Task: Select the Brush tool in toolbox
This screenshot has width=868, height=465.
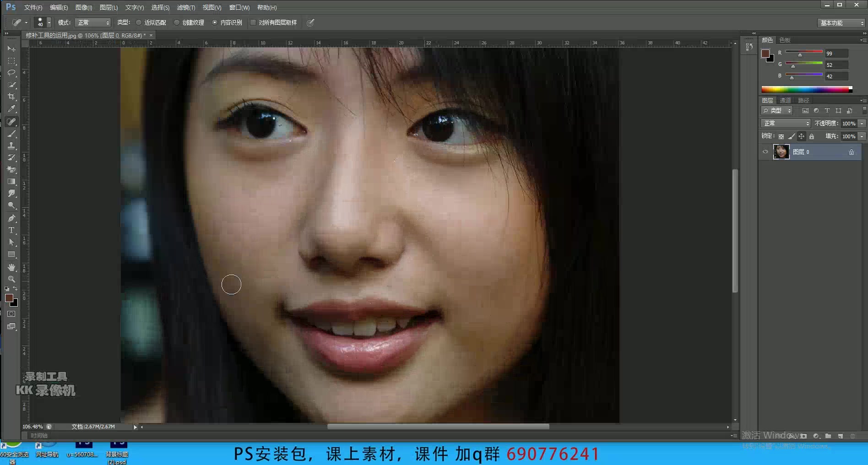Action: coord(11,134)
